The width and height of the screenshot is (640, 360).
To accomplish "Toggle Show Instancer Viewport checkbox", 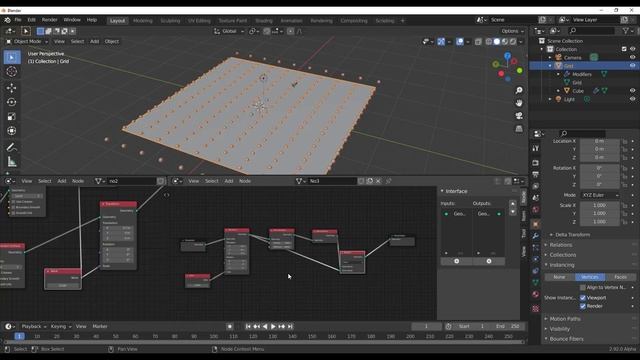I will tap(583, 298).
